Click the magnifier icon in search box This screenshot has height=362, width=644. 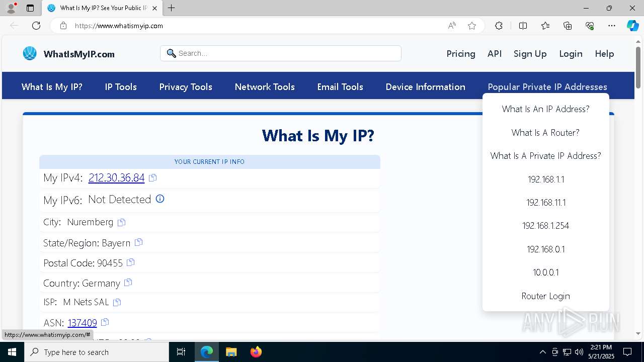tap(171, 53)
